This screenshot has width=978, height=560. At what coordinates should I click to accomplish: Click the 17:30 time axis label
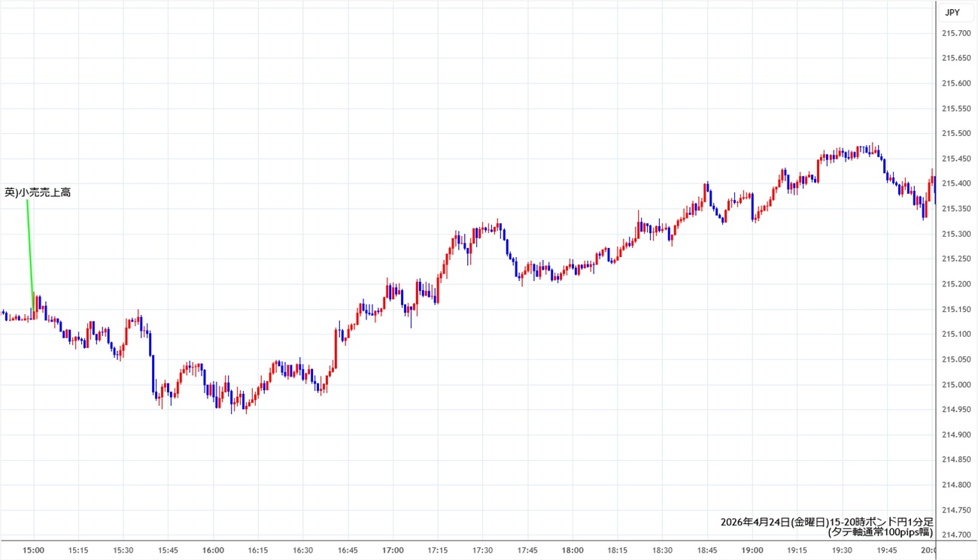coord(482,550)
